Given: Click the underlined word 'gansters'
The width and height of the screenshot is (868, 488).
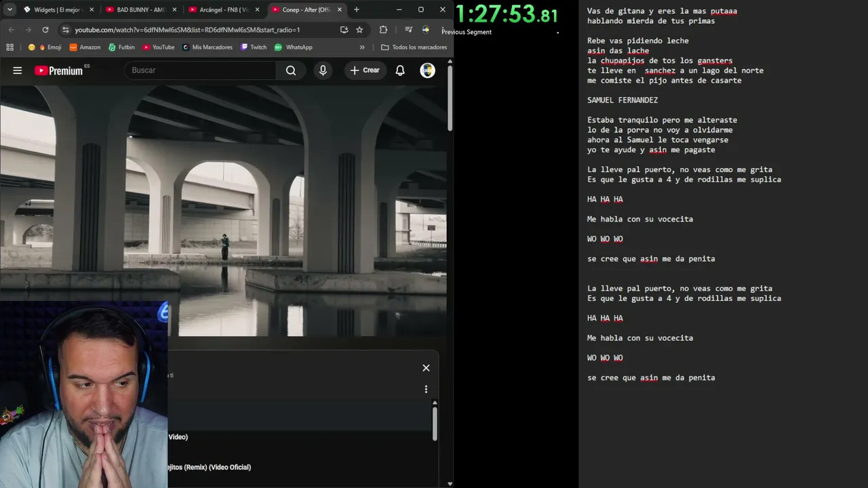Looking at the screenshot, I should tap(715, 60).
